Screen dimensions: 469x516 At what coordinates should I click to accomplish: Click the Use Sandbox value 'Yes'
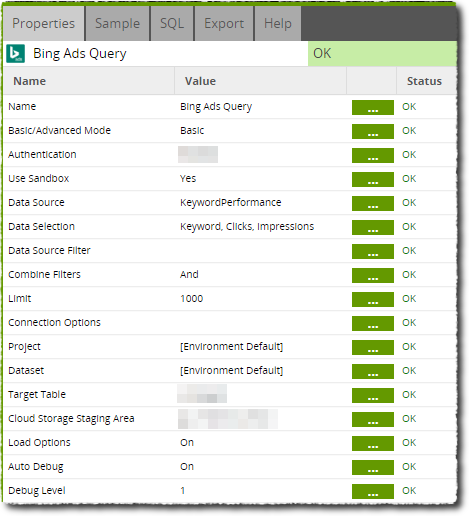pyautogui.click(x=188, y=178)
